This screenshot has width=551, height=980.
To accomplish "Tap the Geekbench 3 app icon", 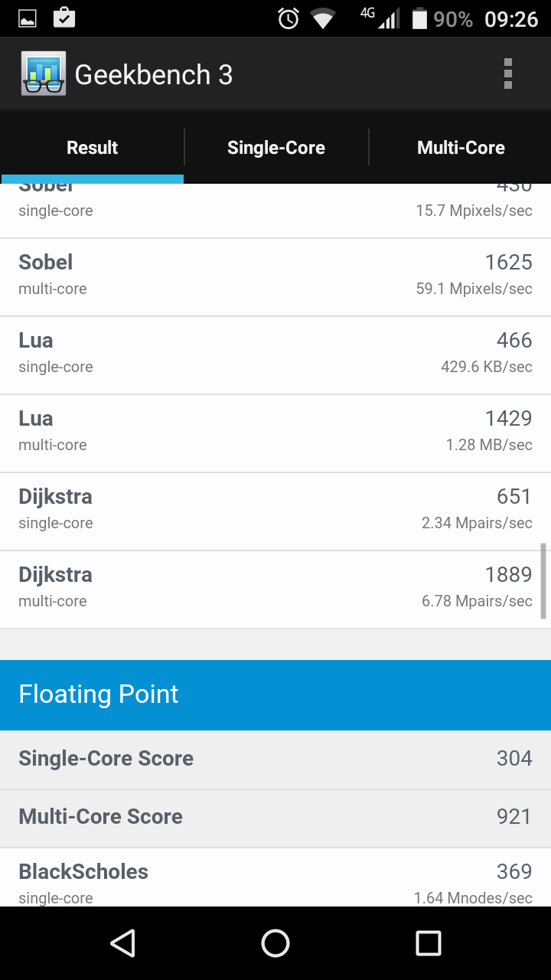I will 43,74.
